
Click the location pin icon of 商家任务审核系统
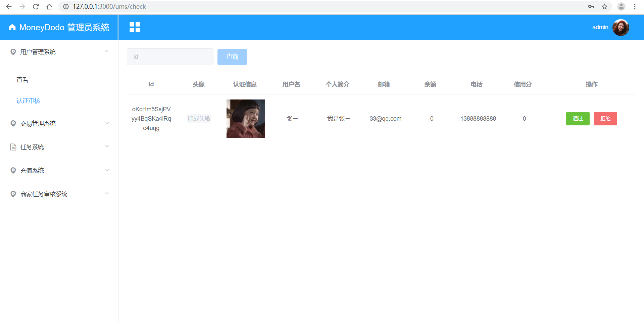[x=13, y=194]
